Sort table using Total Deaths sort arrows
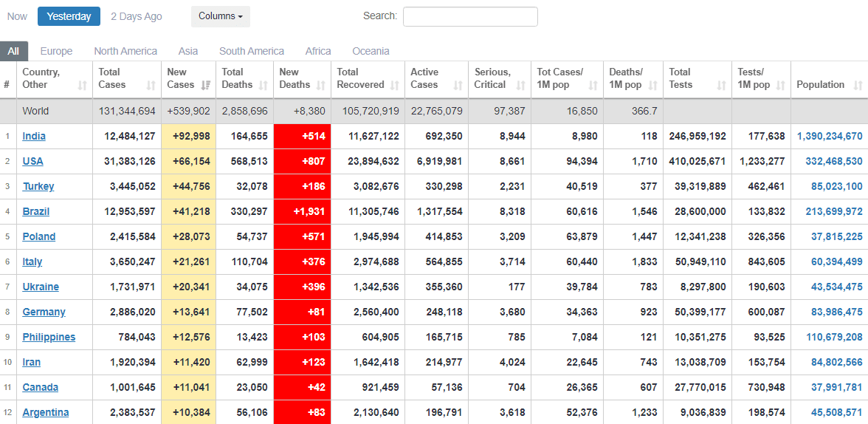Viewport: 868px width, 424px height. pyautogui.click(x=263, y=85)
